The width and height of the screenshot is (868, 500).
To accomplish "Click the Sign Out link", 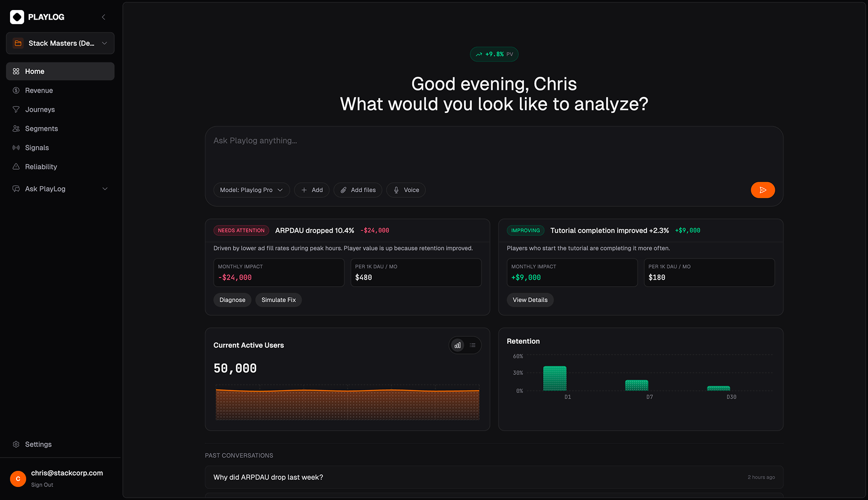I will [x=42, y=485].
